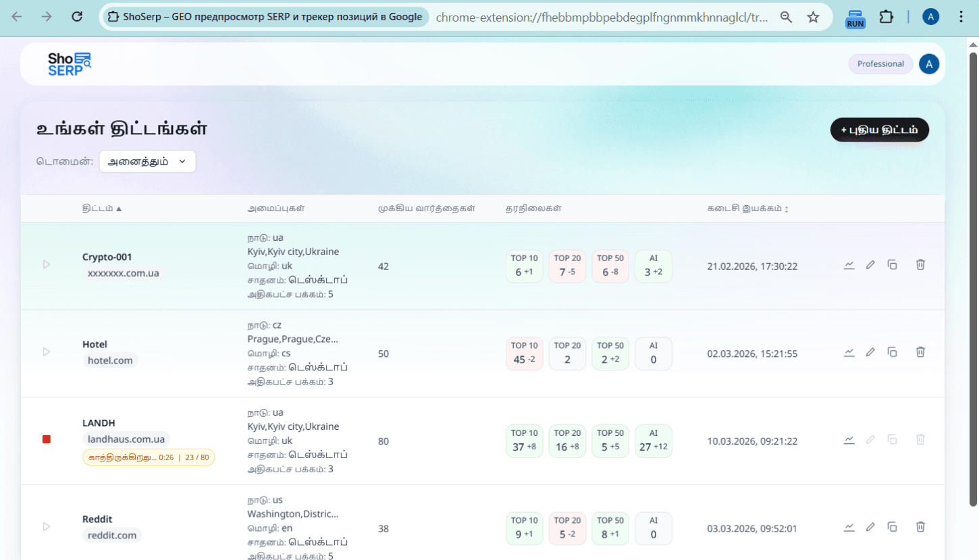Click TOP 20 badge in Crypto-001 row
The image size is (979, 560).
(x=567, y=266)
